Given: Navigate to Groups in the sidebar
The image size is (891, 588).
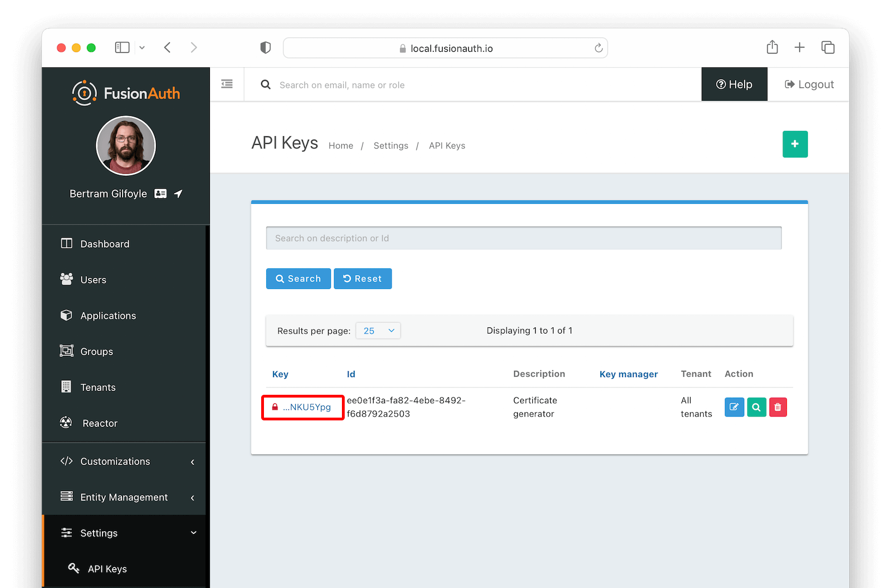Looking at the screenshot, I should [x=96, y=351].
